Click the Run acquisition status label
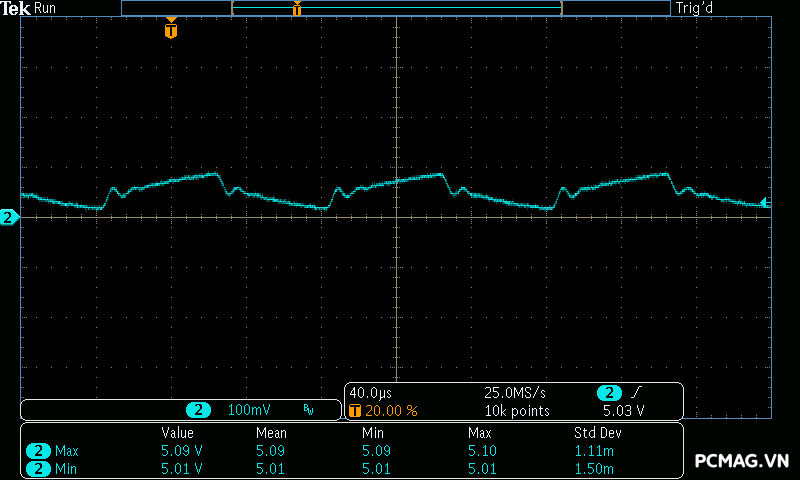The height and width of the screenshot is (480, 800). [46, 8]
